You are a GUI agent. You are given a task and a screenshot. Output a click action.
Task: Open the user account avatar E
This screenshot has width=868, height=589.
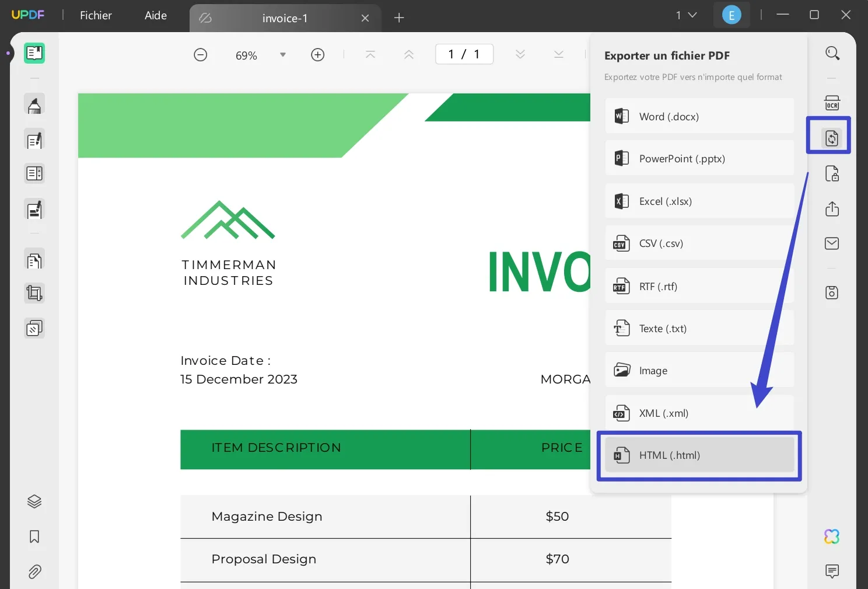point(731,15)
